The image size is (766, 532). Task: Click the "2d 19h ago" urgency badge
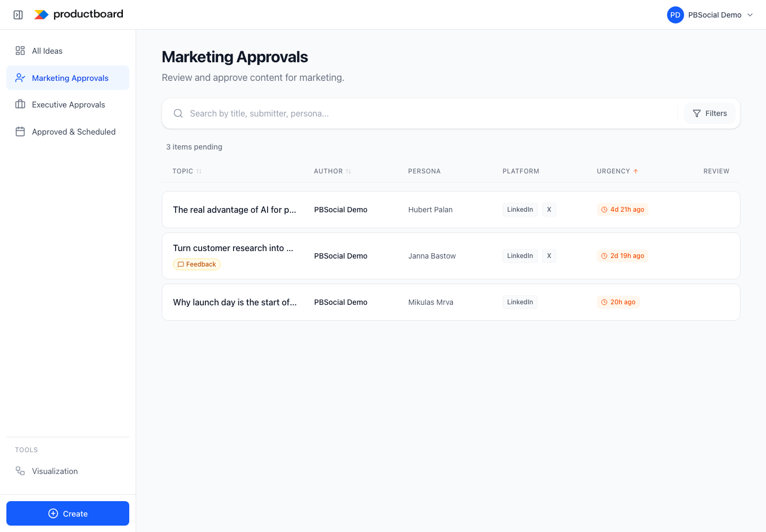click(x=622, y=256)
